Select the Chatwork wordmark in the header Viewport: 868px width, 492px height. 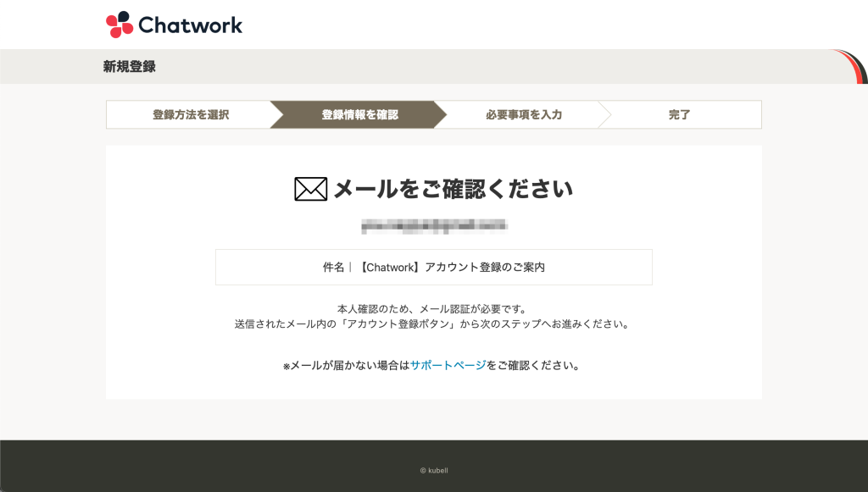[x=191, y=25]
